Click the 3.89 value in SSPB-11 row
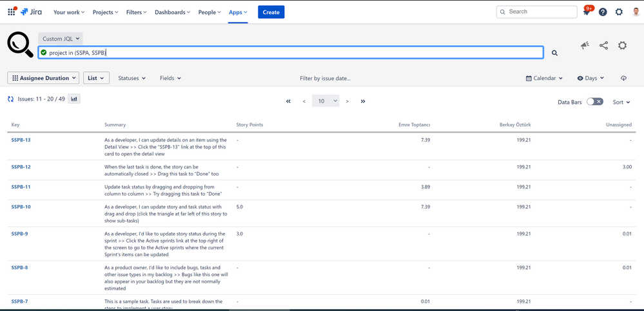The width and height of the screenshot is (644, 311). click(x=425, y=187)
